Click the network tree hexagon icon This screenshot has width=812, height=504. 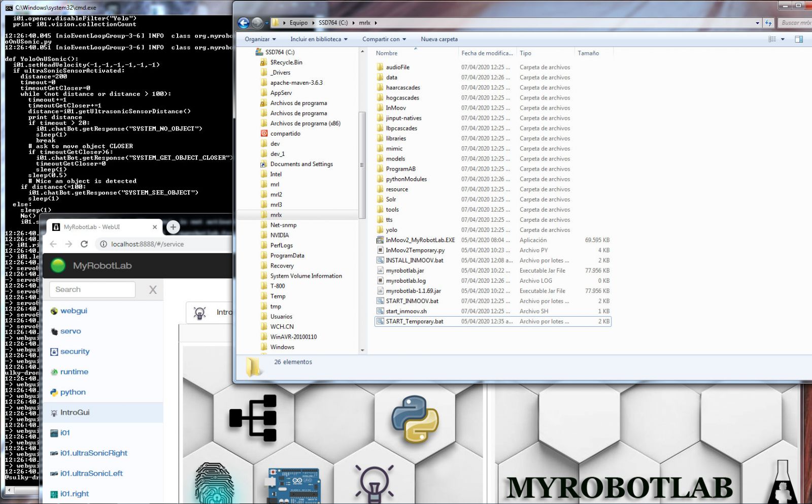(253, 418)
